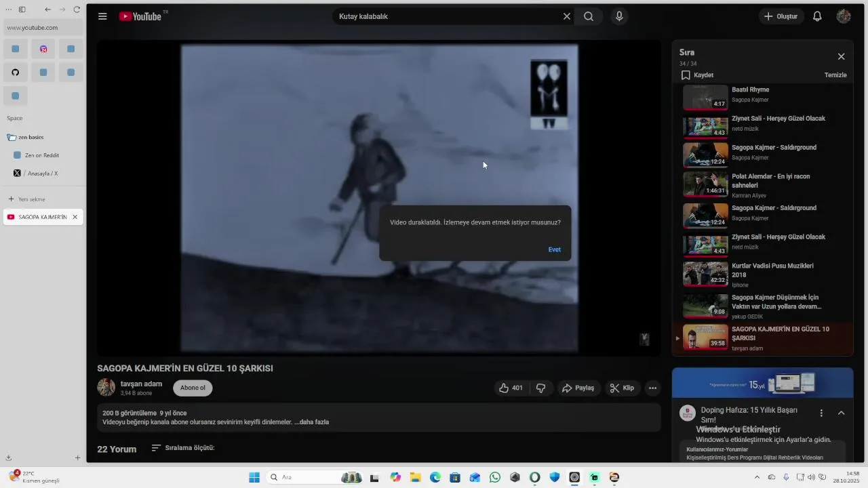The image size is (868, 488).
Task: Go back with the browser arrow
Action: (47, 9)
